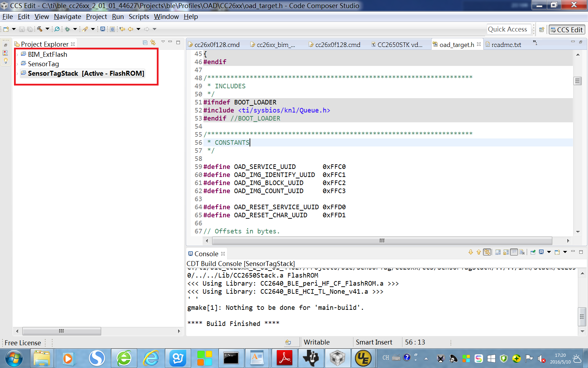This screenshot has height=368, width=588.
Task: Click the flashlight pen toolbar icon
Action: [85, 29]
